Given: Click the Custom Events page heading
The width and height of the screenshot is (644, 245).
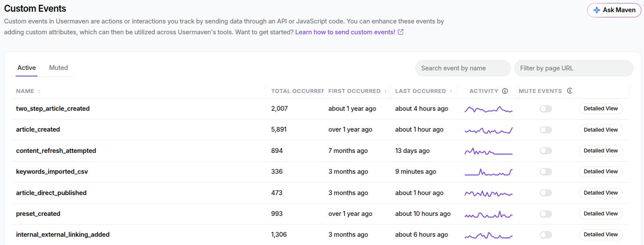Looking at the screenshot, I should tap(35, 8).
